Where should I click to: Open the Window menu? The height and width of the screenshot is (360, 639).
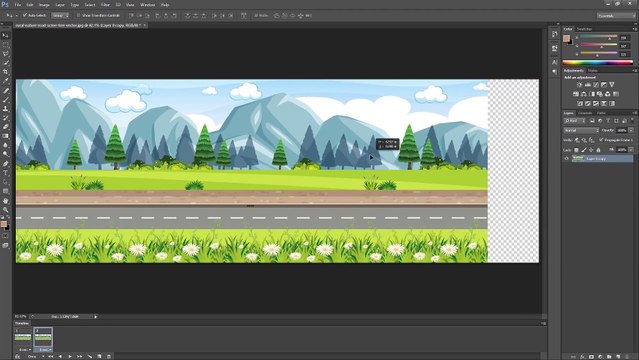click(x=147, y=5)
